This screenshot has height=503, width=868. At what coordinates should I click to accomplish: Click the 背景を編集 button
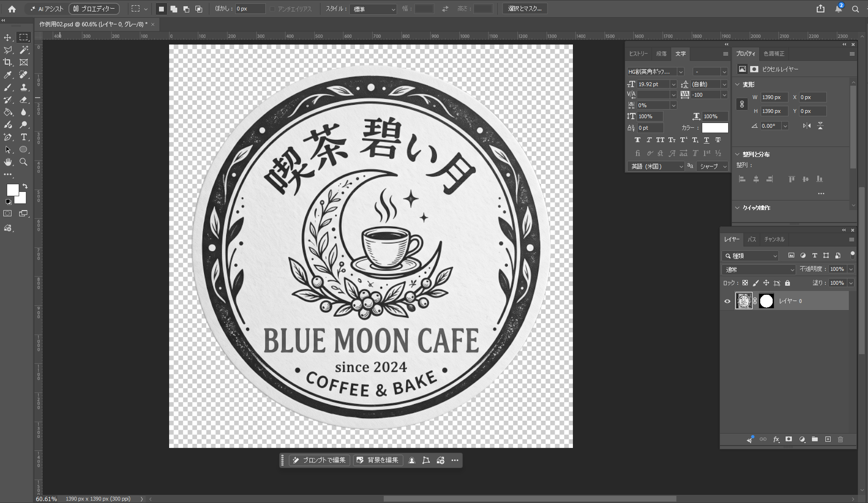pyautogui.click(x=378, y=460)
